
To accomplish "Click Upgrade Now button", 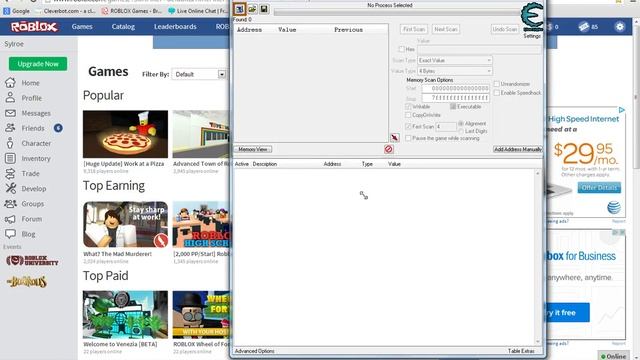I will point(38,64).
